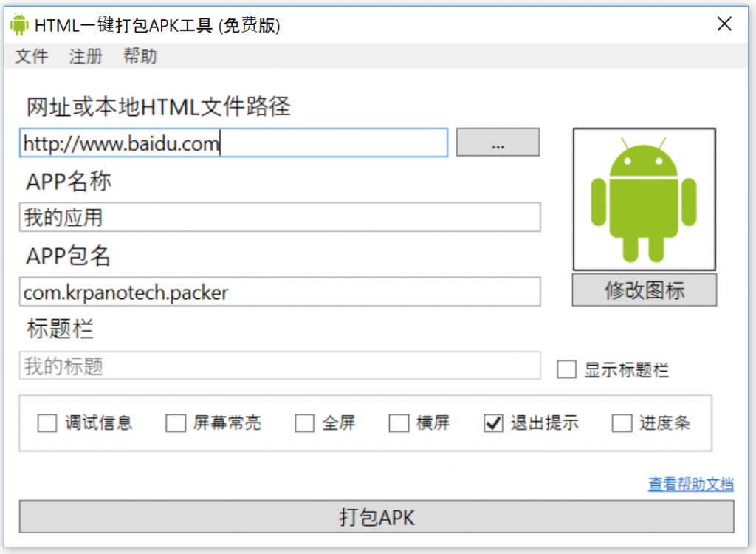Viewport: 756px width, 554px height.
Task: Enable the 进度条 checkbox
Action: [622, 423]
